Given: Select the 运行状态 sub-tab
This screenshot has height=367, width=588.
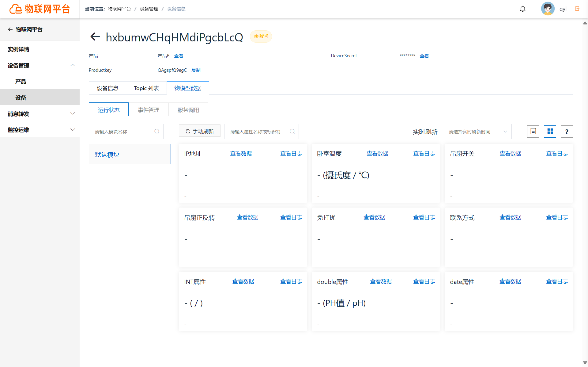Looking at the screenshot, I should (x=109, y=110).
